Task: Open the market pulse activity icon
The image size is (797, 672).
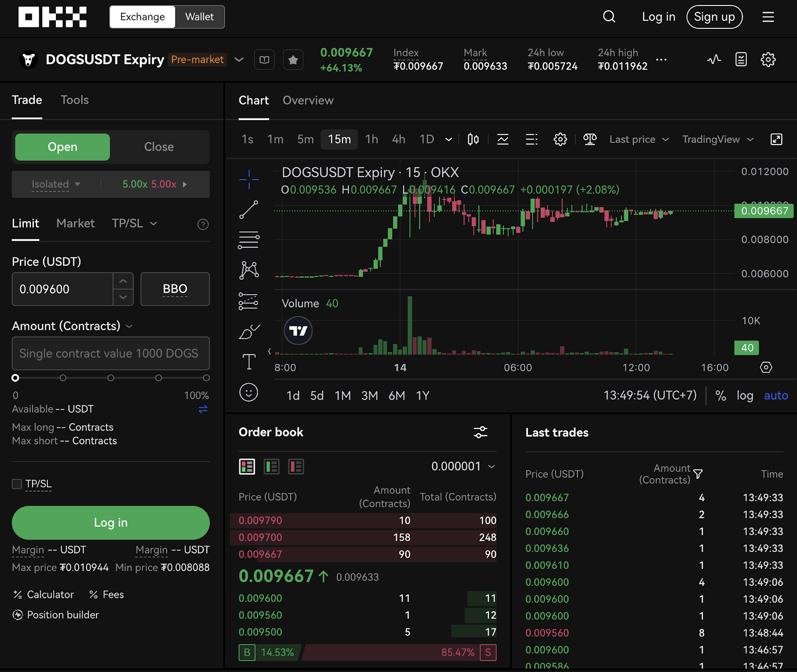Action: (714, 60)
